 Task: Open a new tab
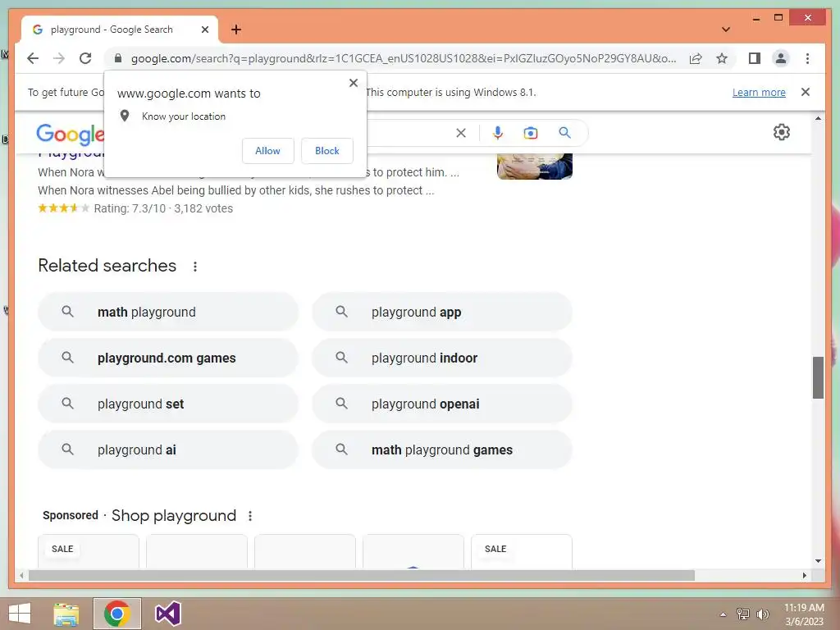[236, 30]
